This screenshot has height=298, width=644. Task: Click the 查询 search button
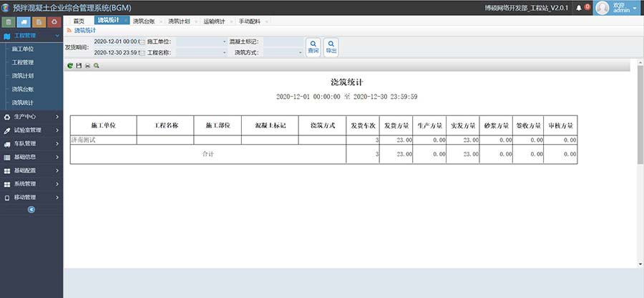[313, 47]
